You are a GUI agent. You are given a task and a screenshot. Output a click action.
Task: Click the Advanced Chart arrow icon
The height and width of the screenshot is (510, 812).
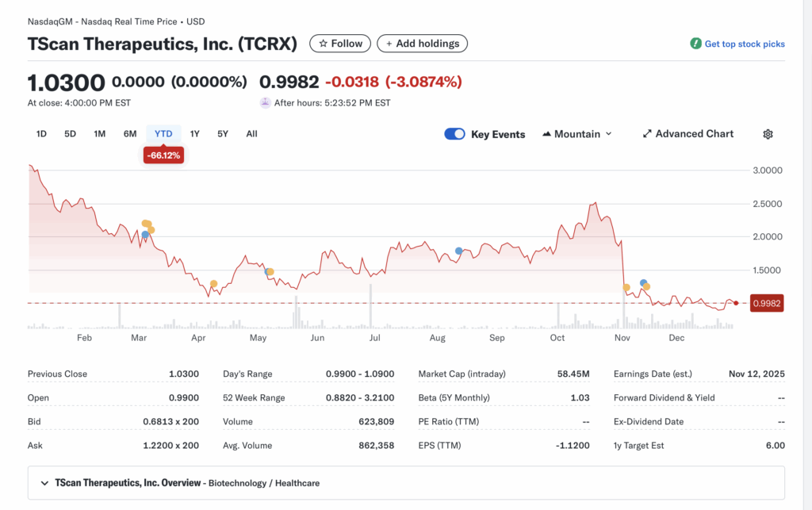646,133
